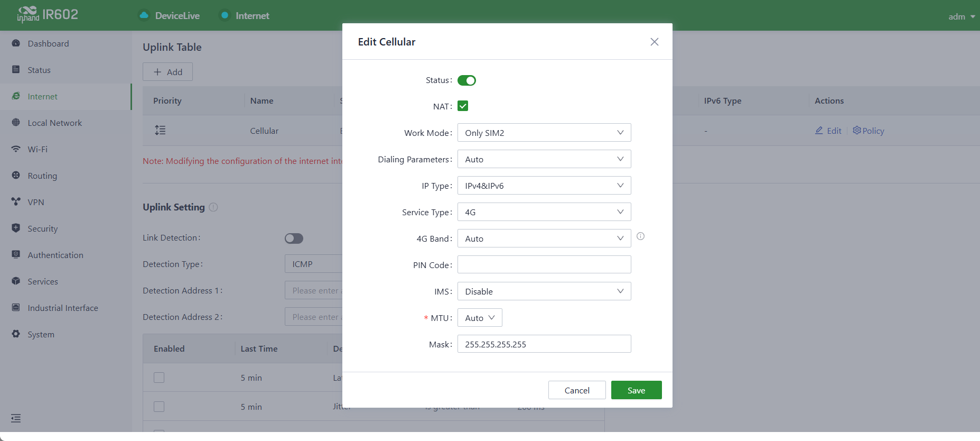Open the Service Type dropdown
This screenshot has width=980, height=441.
pos(544,212)
